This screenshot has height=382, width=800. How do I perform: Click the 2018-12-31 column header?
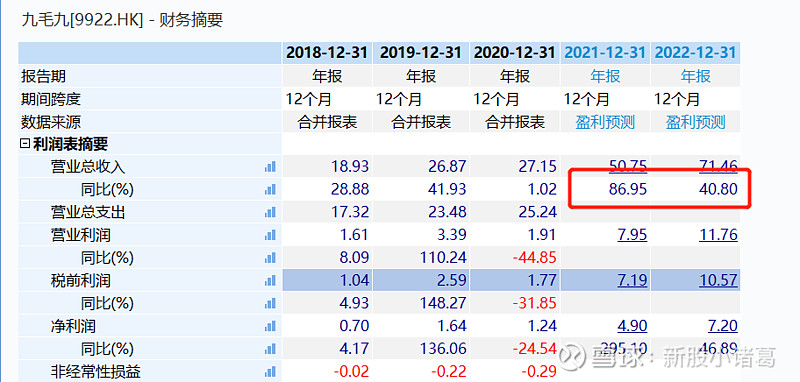(x=327, y=53)
